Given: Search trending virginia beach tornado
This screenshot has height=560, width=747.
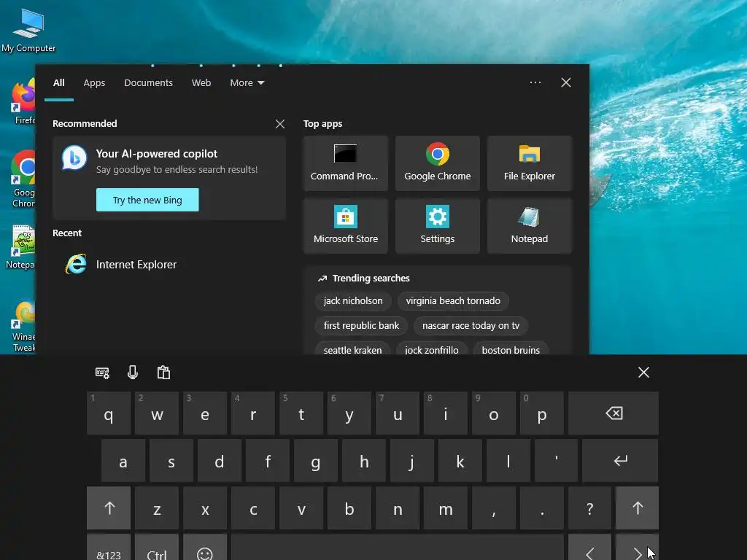Looking at the screenshot, I should (x=453, y=301).
